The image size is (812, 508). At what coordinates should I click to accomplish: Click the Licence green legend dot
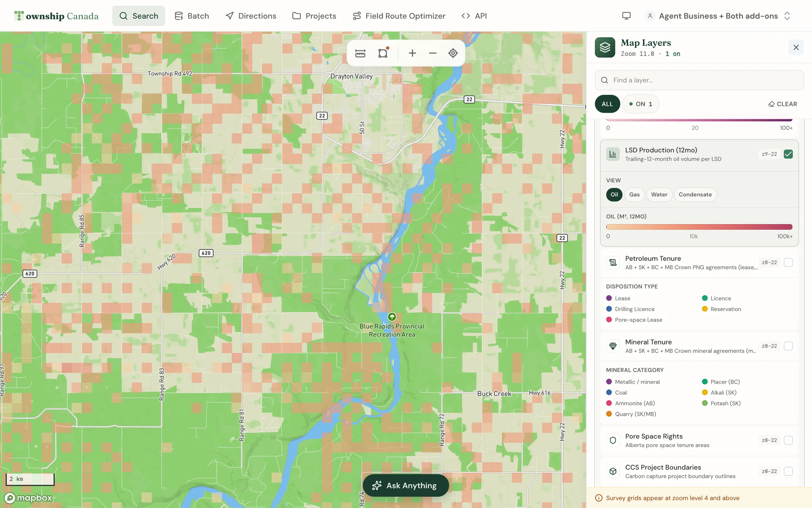point(705,298)
